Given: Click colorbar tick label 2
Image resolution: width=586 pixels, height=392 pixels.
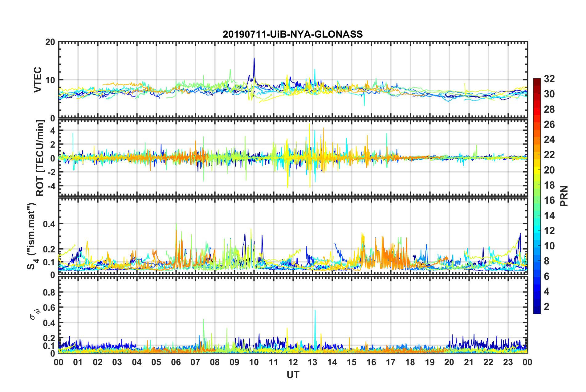Looking at the screenshot, I should click(x=547, y=306).
